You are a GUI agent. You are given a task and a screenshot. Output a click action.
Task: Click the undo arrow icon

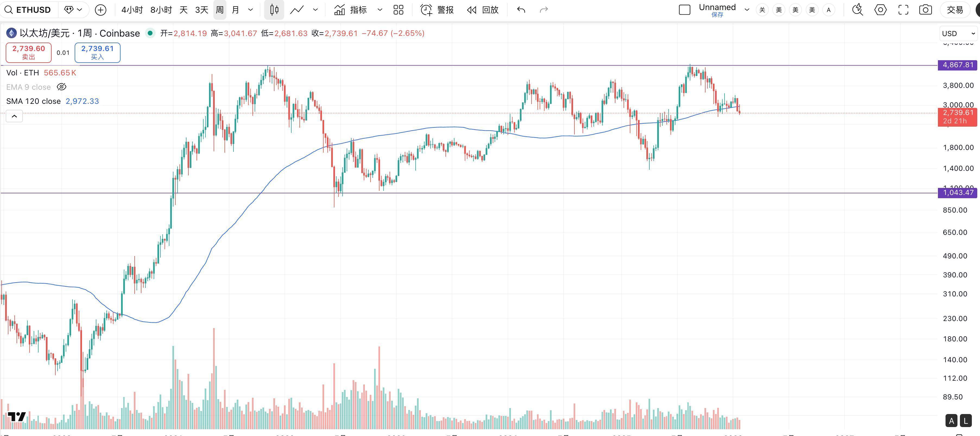[x=521, y=10]
